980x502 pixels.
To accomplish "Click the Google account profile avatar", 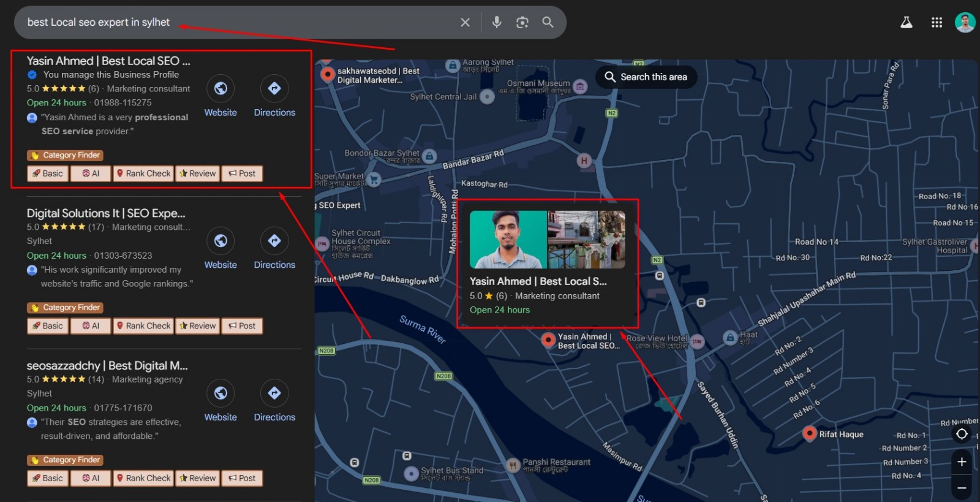I will [x=965, y=23].
